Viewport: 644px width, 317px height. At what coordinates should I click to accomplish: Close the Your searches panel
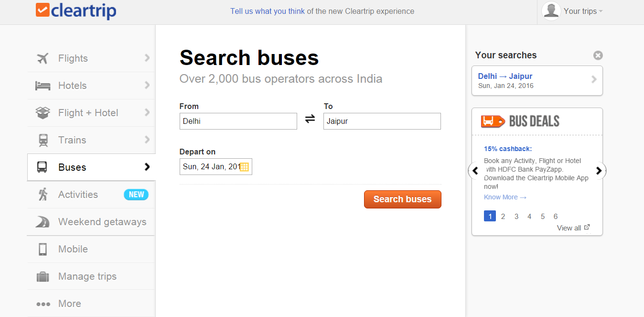(x=598, y=55)
